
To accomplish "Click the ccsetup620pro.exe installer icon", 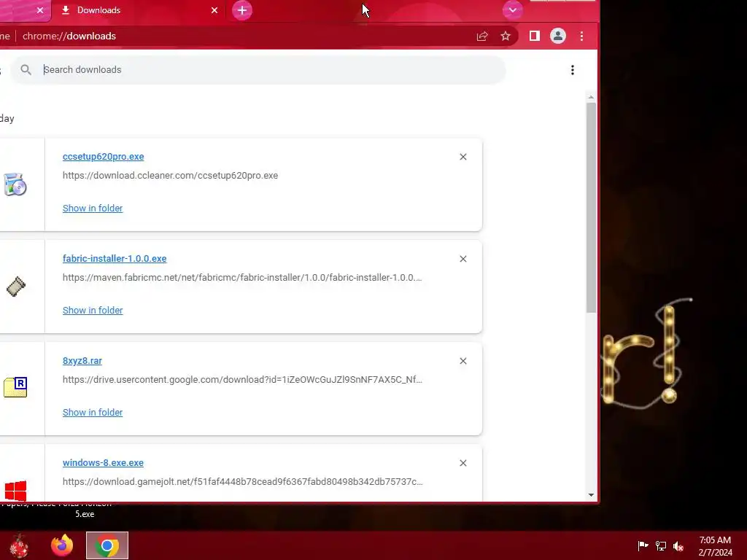I will tap(15, 184).
